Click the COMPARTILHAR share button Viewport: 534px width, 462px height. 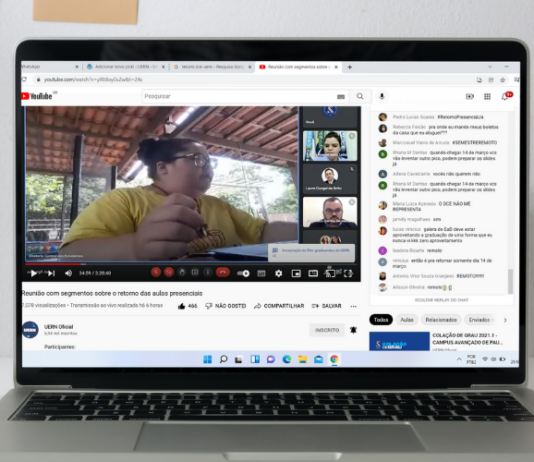tap(279, 306)
